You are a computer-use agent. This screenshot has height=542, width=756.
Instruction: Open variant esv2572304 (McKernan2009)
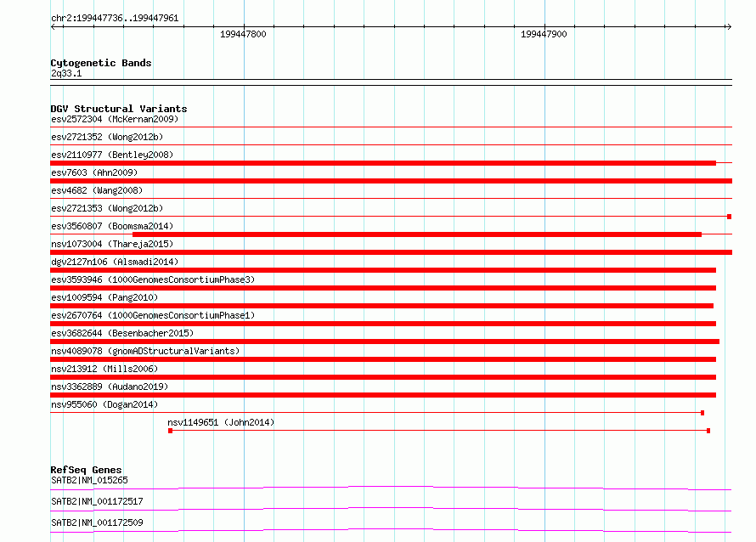pyautogui.click(x=115, y=119)
